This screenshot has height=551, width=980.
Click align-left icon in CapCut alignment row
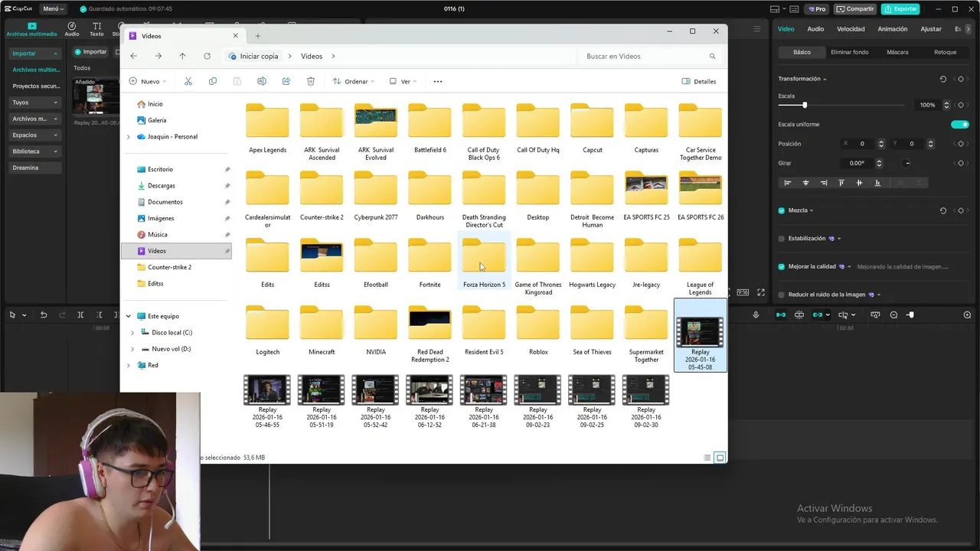point(787,183)
